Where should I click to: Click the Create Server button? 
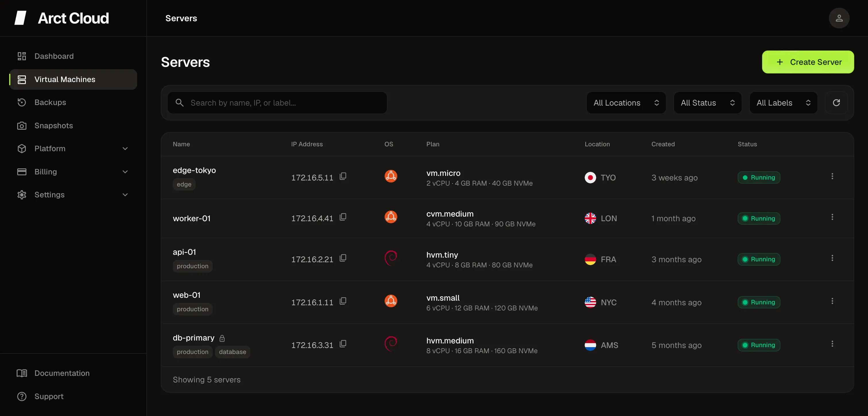click(808, 62)
